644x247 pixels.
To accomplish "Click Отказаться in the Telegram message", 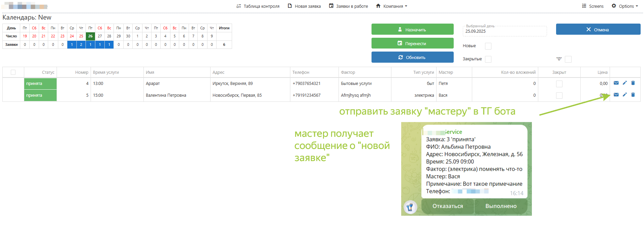I will pos(448,206).
